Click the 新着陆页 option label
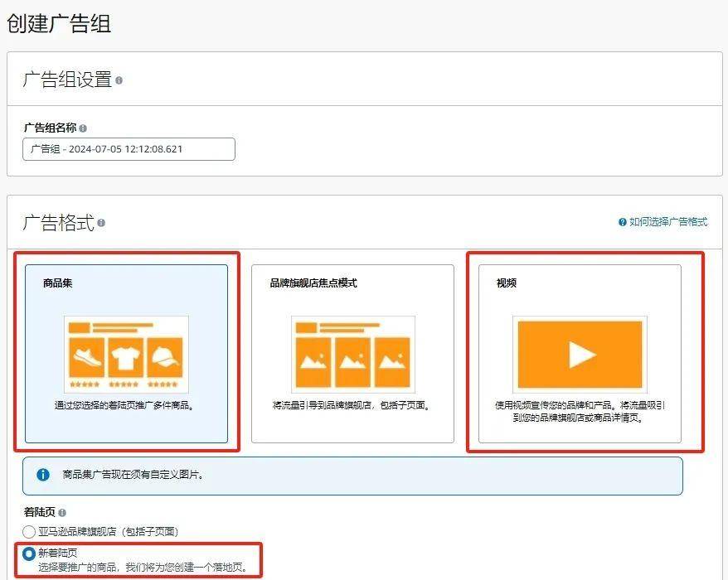Screen dimensions: 728x580 [57, 553]
